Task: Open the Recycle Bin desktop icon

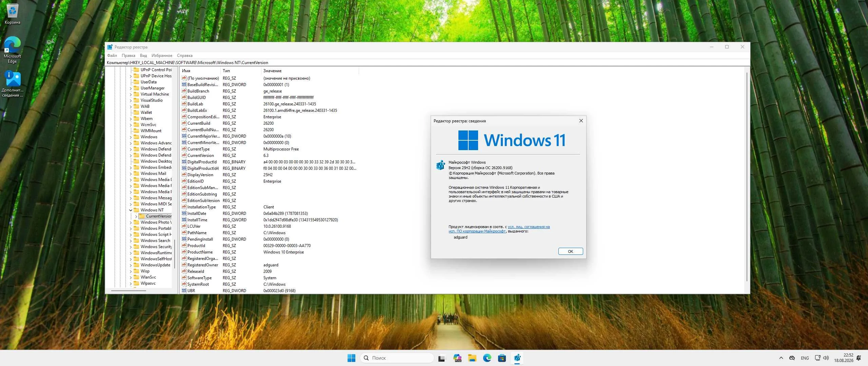Action: (12, 14)
